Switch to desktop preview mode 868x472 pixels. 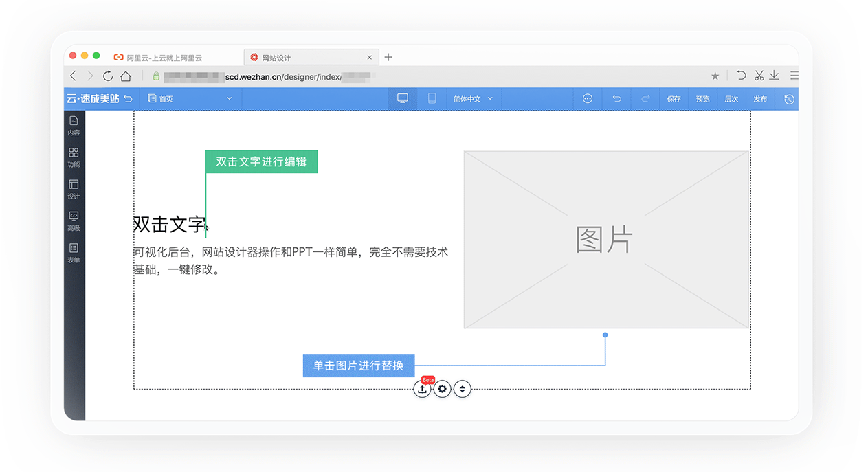coord(403,99)
